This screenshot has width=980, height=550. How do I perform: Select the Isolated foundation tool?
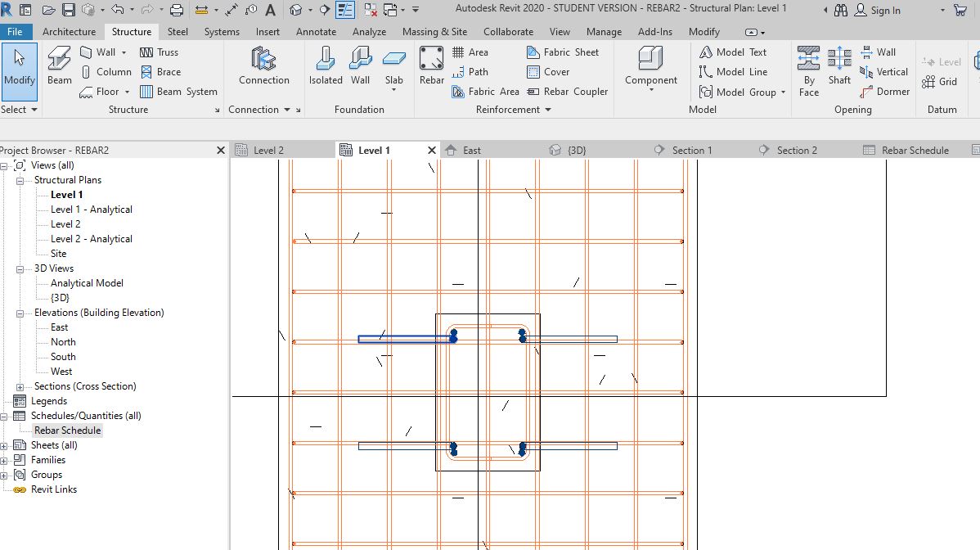coord(325,65)
